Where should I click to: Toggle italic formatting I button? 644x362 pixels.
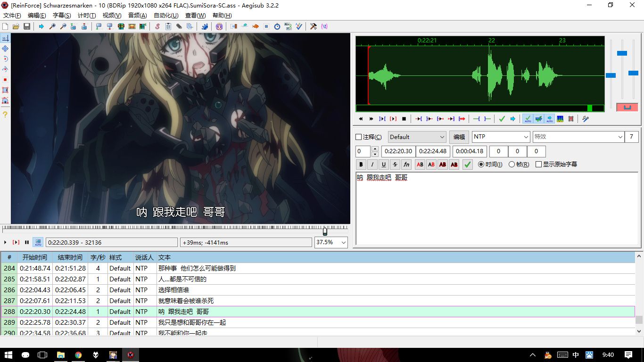click(x=372, y=165)
